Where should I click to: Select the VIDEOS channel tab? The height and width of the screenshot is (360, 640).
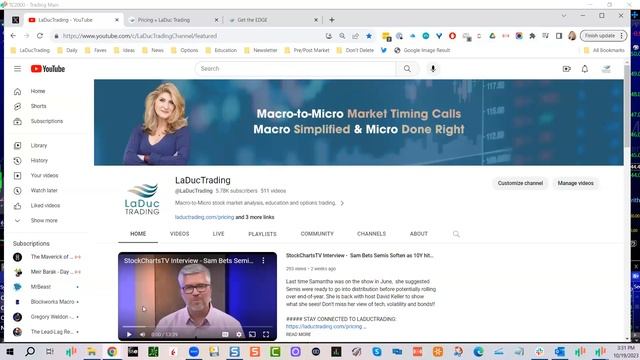pyautogui.click(x=180, y=234)
